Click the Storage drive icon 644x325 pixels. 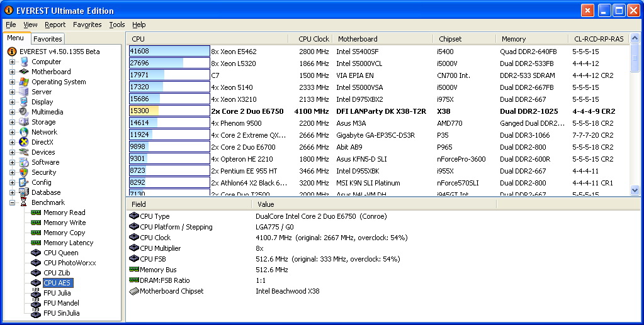click(24, 122)
